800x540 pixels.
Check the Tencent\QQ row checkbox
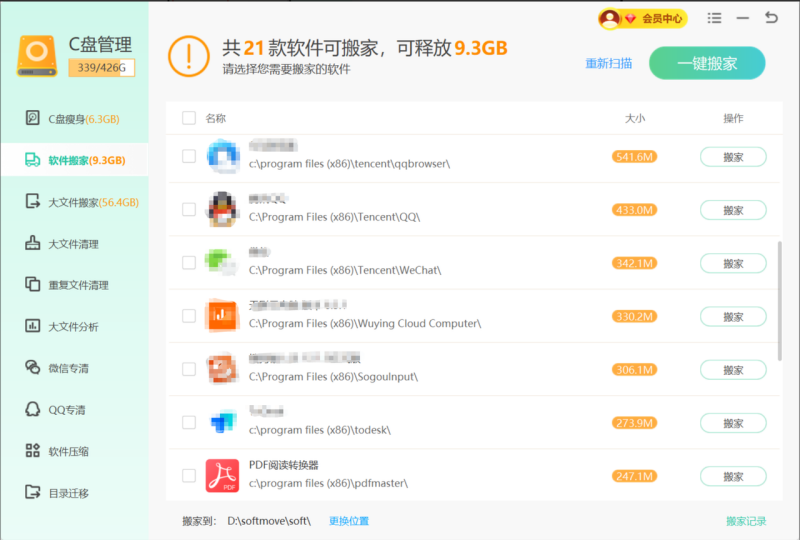click(x=189, y=209)
